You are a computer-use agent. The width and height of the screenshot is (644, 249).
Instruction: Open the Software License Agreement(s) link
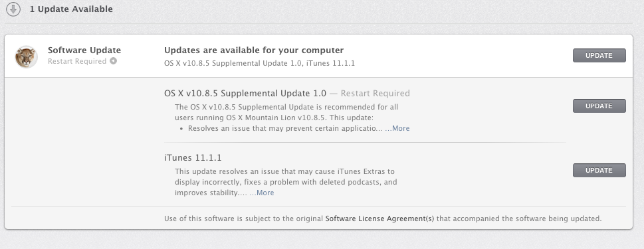tap(379, 218)
